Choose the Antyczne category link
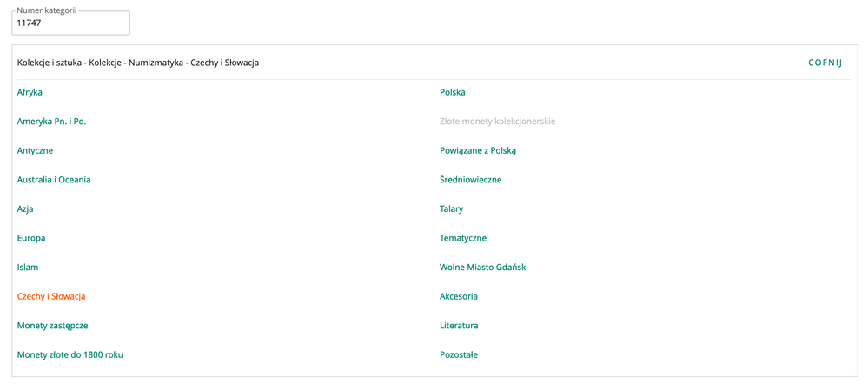The height and width of the screenshot is (390, 868). [35, 150]
